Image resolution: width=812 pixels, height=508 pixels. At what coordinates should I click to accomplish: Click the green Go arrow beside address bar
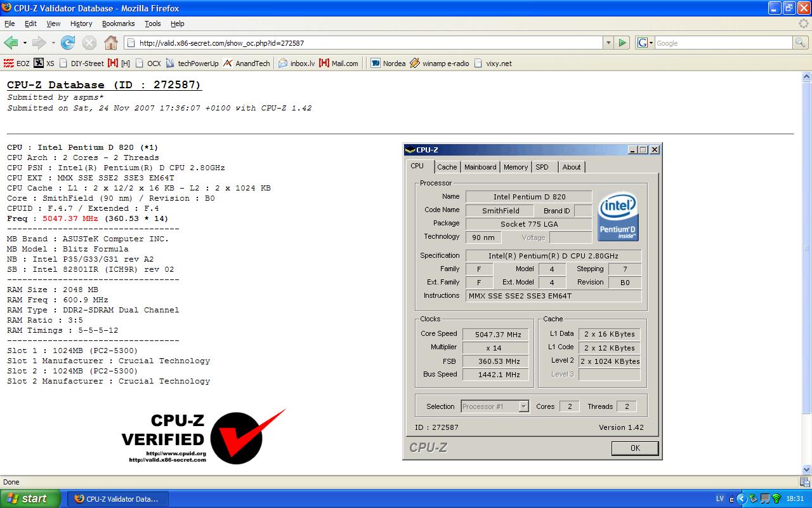coord(622,43)
